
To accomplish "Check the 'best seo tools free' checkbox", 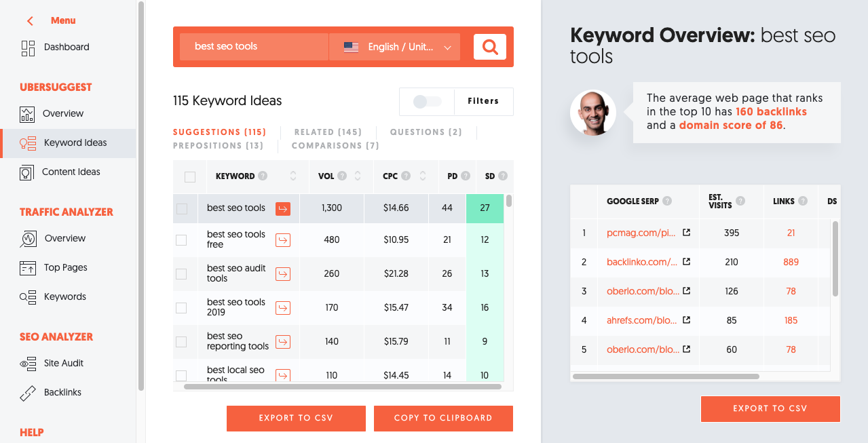I will tap(181, 239).
